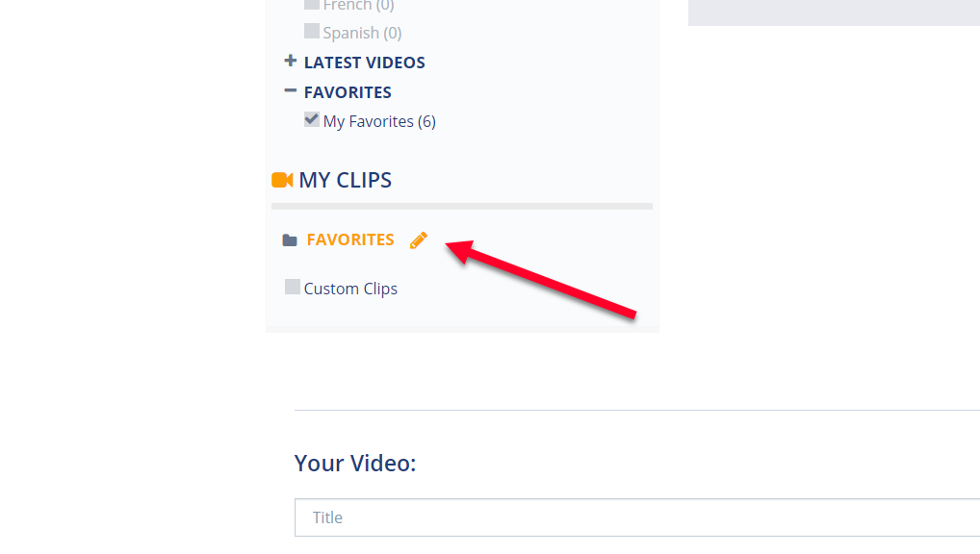Click the Spanish (0) label text

point(363,33)
